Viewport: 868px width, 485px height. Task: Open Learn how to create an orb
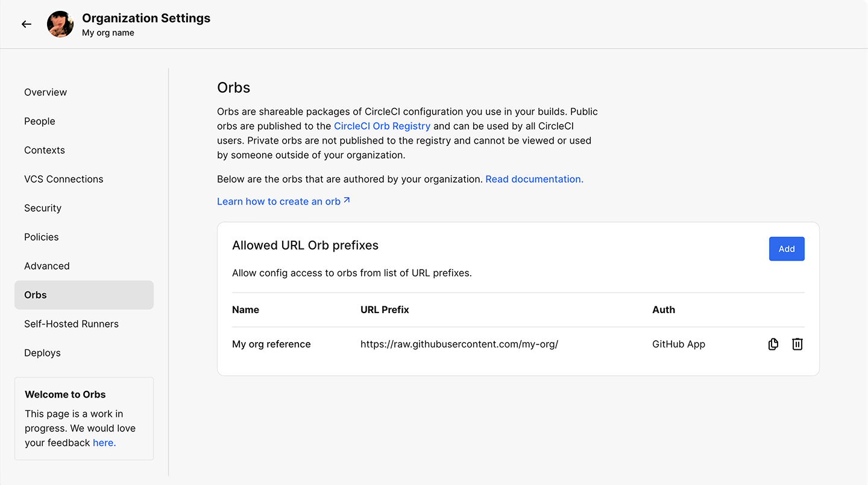[283, 201]
